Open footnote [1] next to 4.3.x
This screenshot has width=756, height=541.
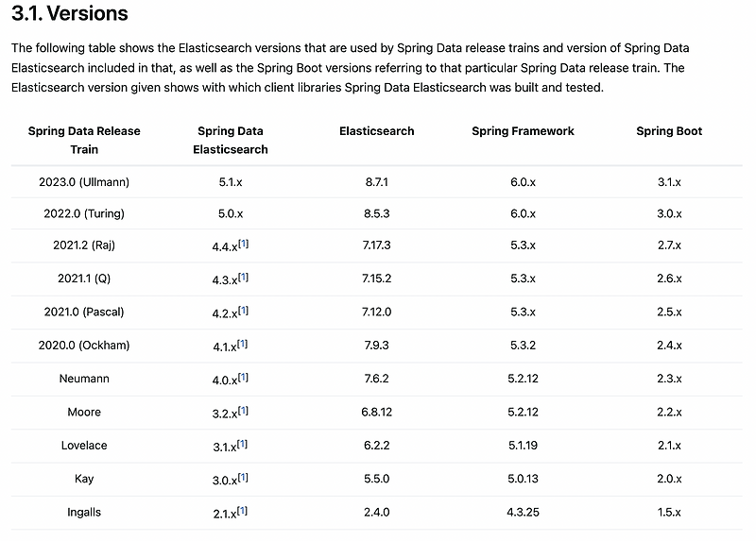pos(243,277)
